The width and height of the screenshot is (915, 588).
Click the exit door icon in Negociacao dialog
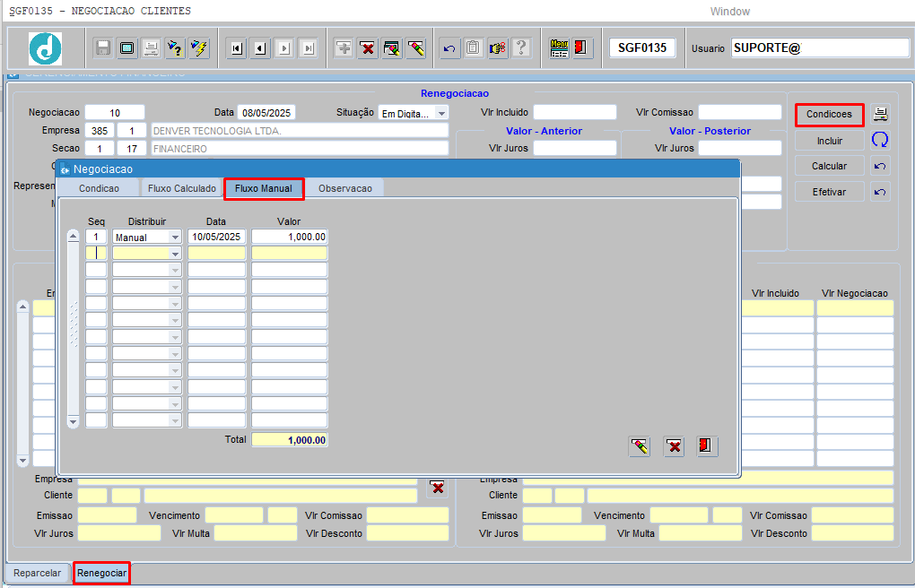(x=707, y=447)
